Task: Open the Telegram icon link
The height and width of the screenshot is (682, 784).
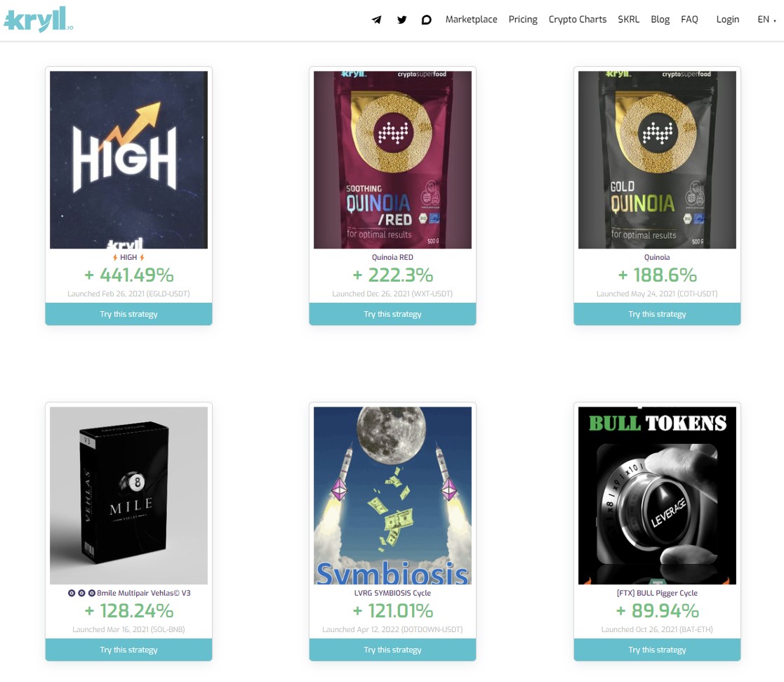Action: click(x=376, y=20)
